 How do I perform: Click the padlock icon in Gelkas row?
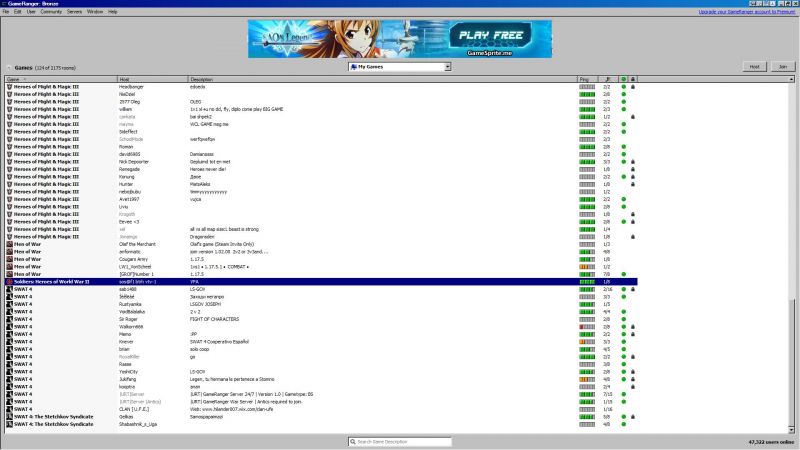pos(633,417)
